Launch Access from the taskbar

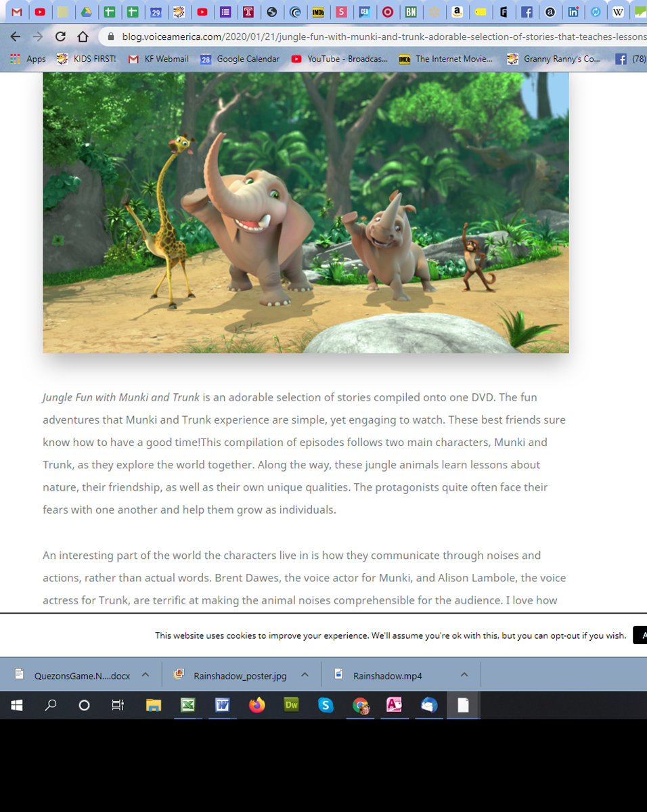click(x=395, y=705)
